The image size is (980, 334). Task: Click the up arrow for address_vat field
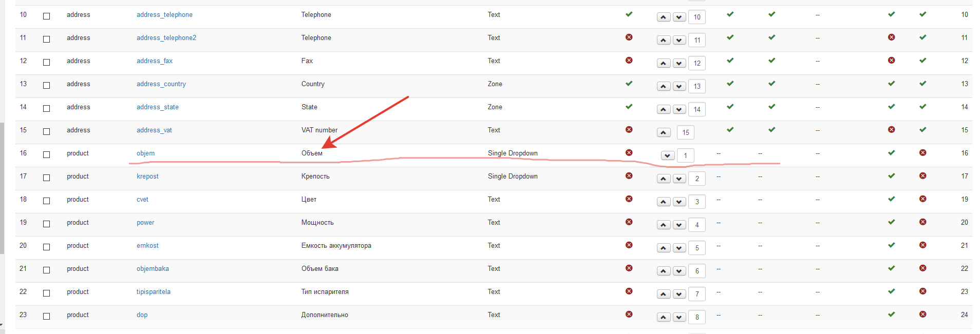[x=664, y=132]
